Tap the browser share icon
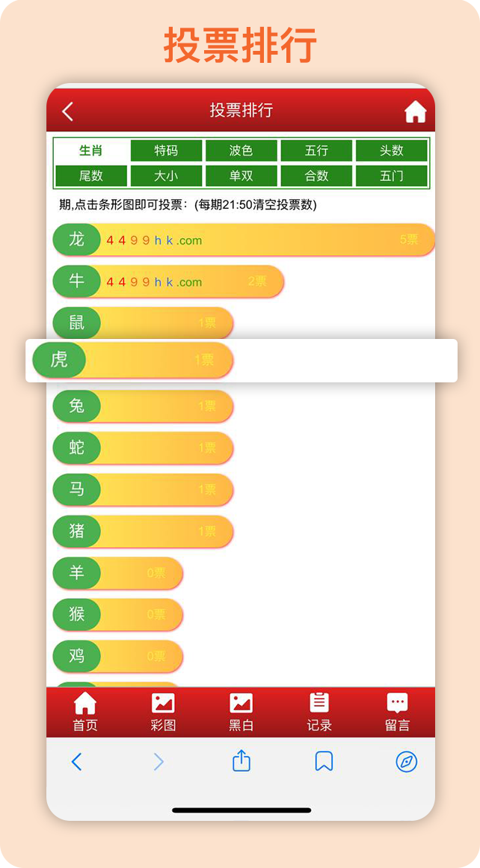 241,762
